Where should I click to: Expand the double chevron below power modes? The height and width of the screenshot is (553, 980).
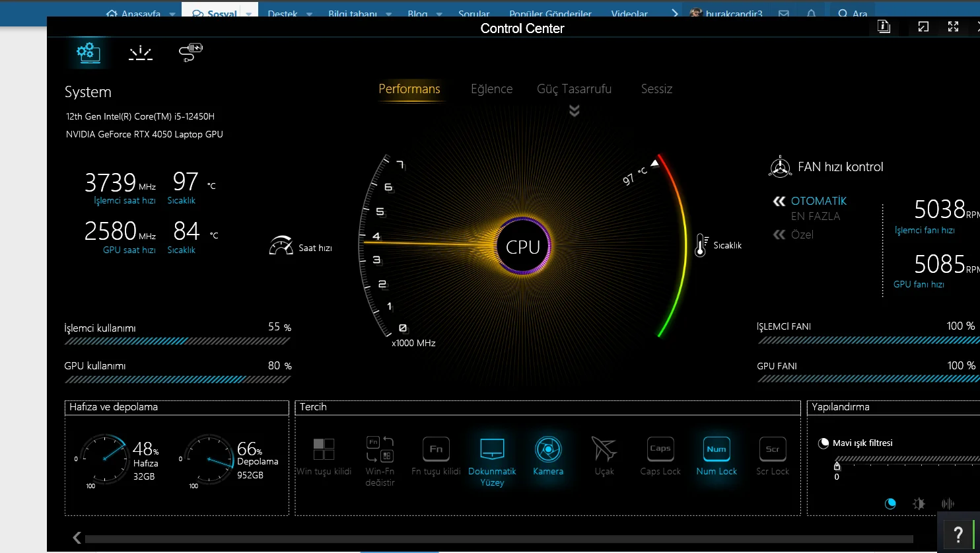pos(575,110)
